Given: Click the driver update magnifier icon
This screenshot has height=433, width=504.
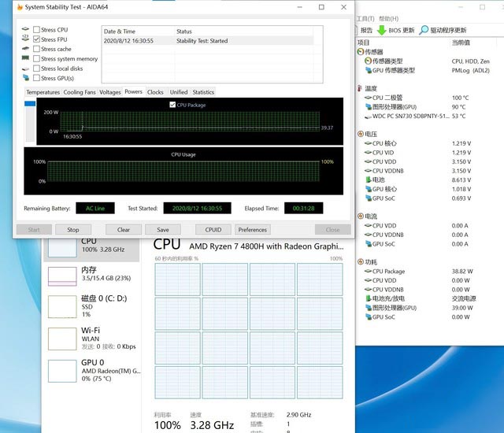Looking at the screenshot, I should click(424, 30).
